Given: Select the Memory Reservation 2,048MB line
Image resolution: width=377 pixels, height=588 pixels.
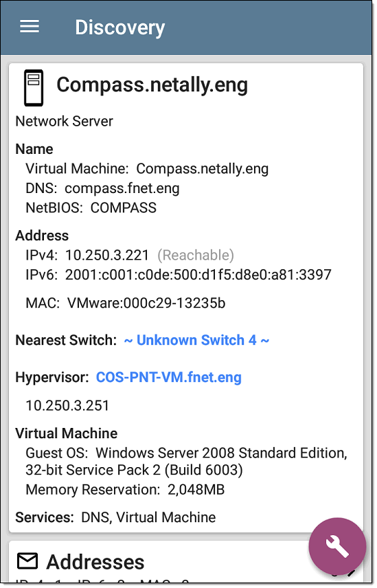Looking at the screenshot, I should (x=125, y=490).
